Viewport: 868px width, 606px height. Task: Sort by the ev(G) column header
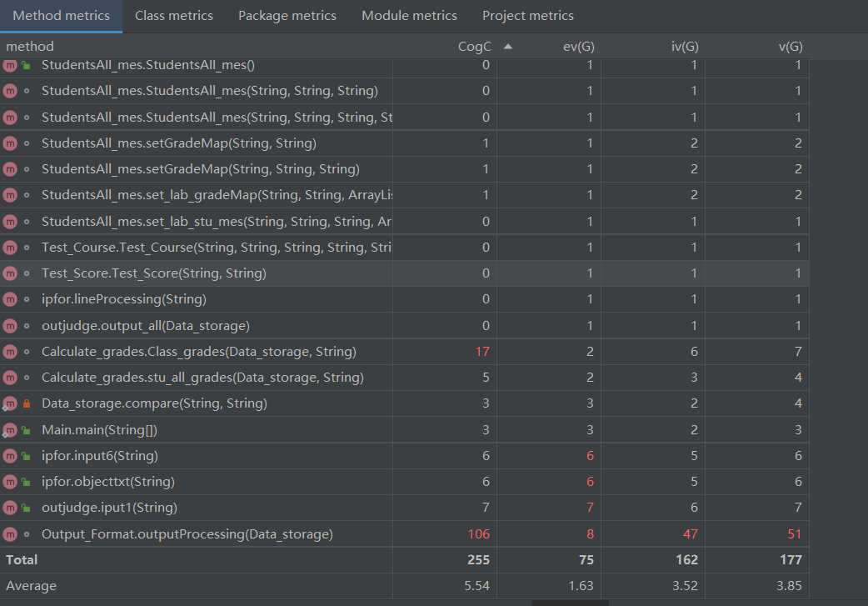[578, 47]
